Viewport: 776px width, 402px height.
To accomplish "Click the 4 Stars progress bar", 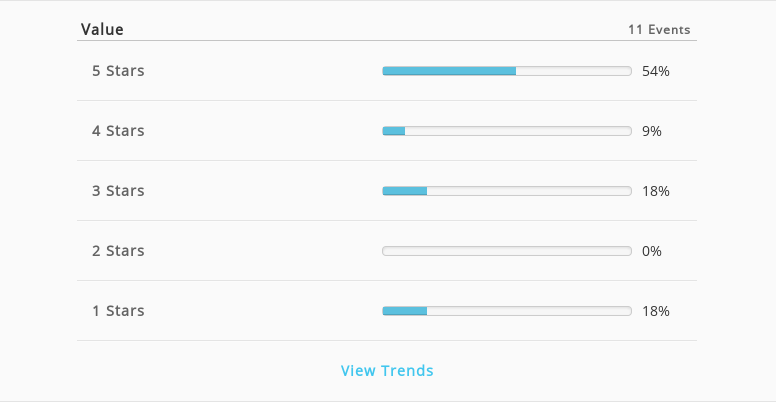I will [x=507, y=131].
